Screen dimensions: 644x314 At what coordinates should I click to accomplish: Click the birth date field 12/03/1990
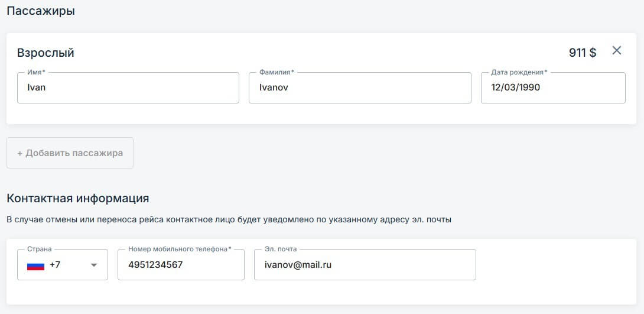coord(553,88)
